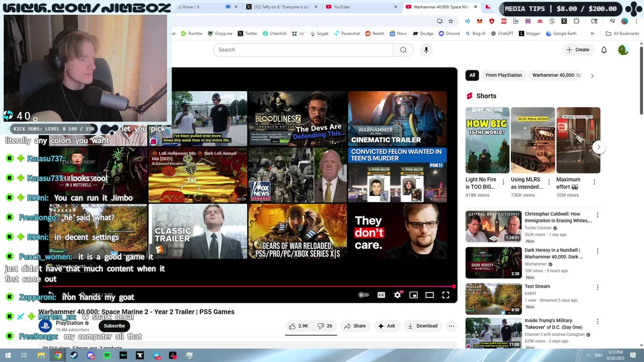Open Gears of War Reloaded end-screen video
Screen dimensions: 644x362
298,231
